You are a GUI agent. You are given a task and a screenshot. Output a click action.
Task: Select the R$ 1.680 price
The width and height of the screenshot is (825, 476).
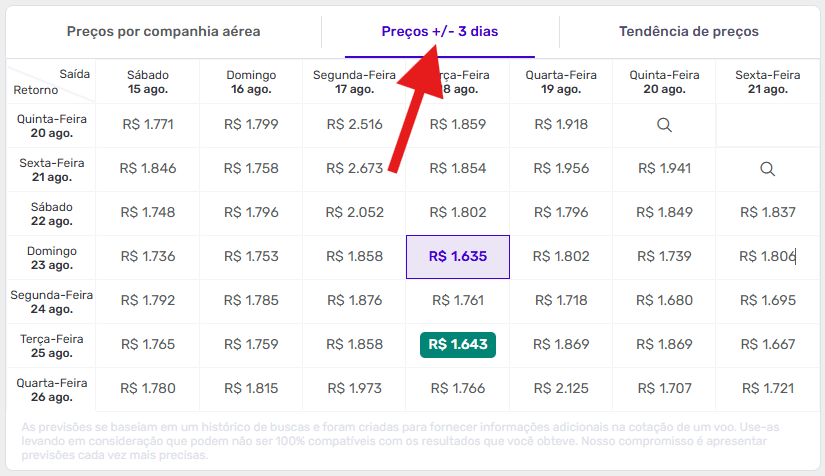(x=664, y=300)
